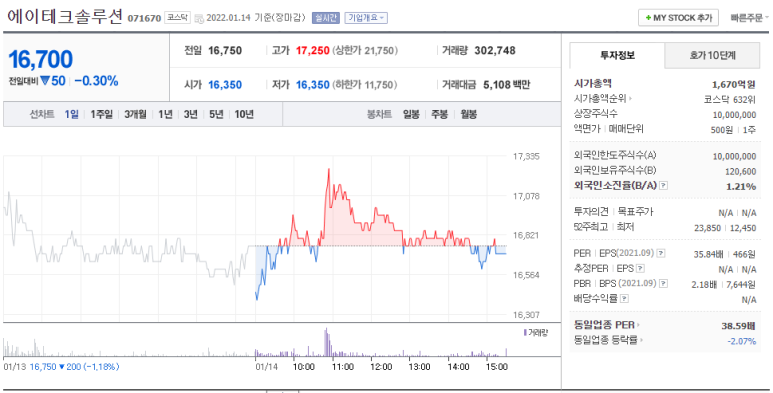Click the purple 거래량 legend marker
Image resolution: width=773 pixels, height=393 pixels.
click(525, 332)
